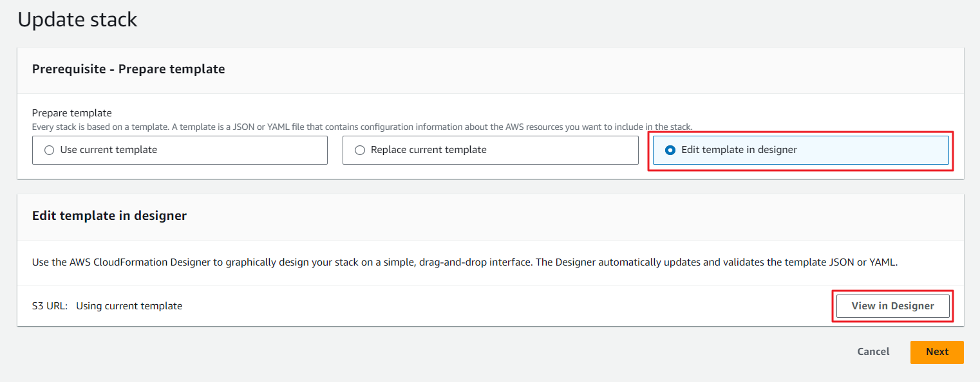Click the View in Designer button
The image size is (980, 382).
892,306
